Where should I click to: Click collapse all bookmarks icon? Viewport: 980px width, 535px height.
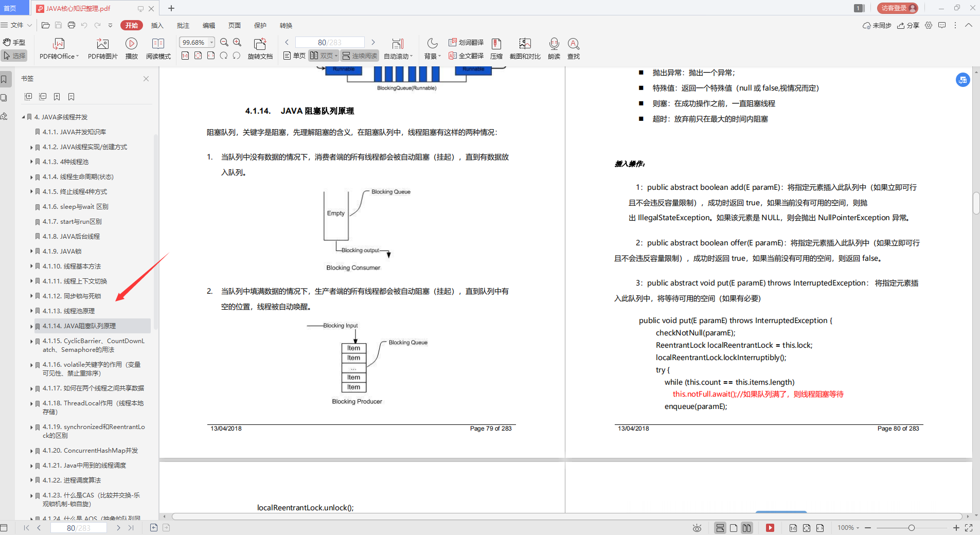pos(43,97)
